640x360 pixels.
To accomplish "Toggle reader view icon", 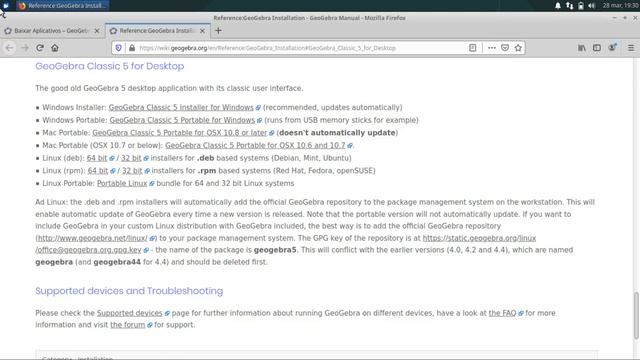I will pos(472,48).
